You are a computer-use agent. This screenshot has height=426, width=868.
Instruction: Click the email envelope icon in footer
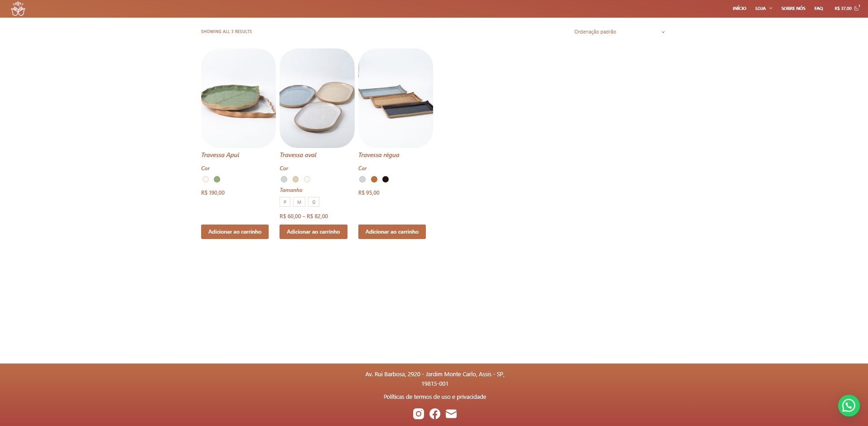[x=451, y=414]
